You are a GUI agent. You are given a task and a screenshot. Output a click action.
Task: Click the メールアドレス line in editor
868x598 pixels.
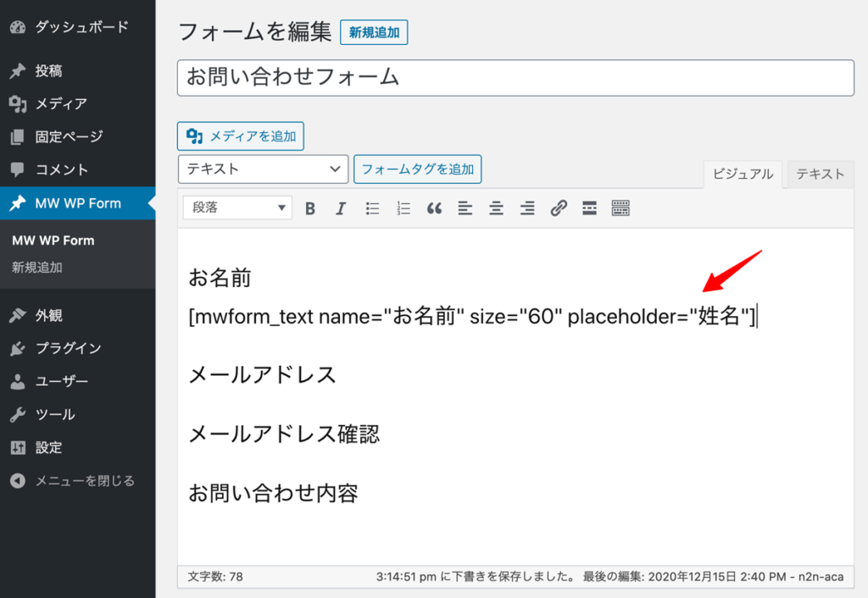coord(263,375)
